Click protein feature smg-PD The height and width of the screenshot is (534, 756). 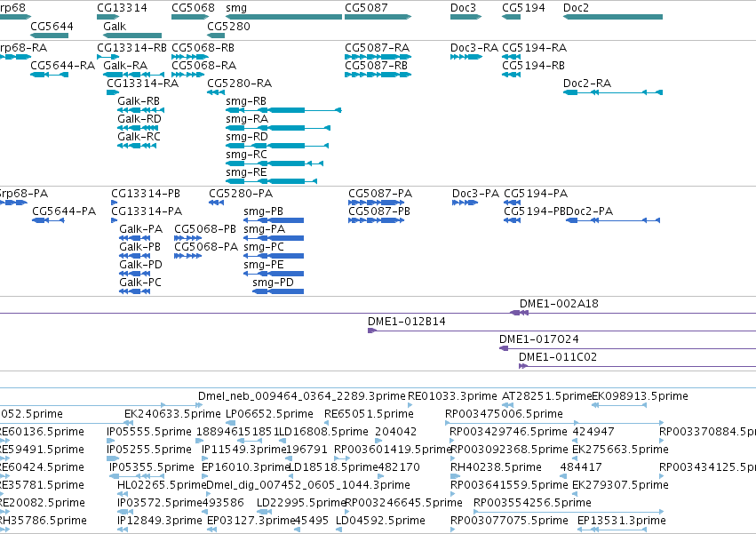pyautogui.click(x=278, y=291)
